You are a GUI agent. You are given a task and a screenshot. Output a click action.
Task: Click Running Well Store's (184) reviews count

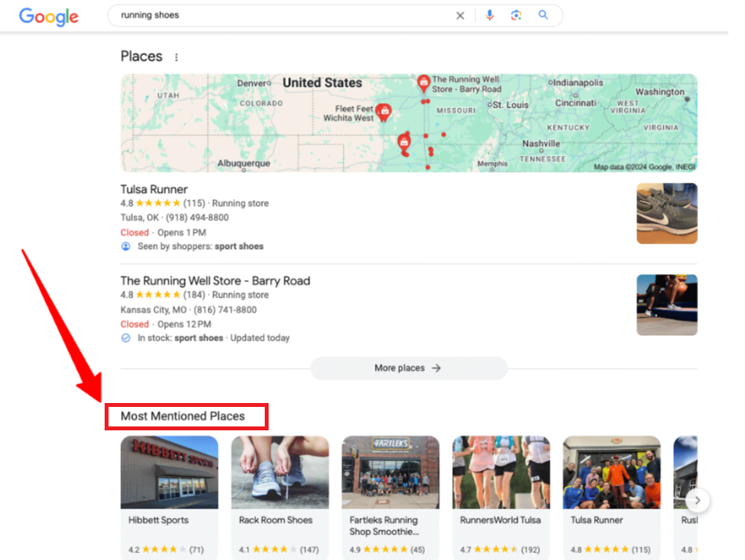point(194,294)
